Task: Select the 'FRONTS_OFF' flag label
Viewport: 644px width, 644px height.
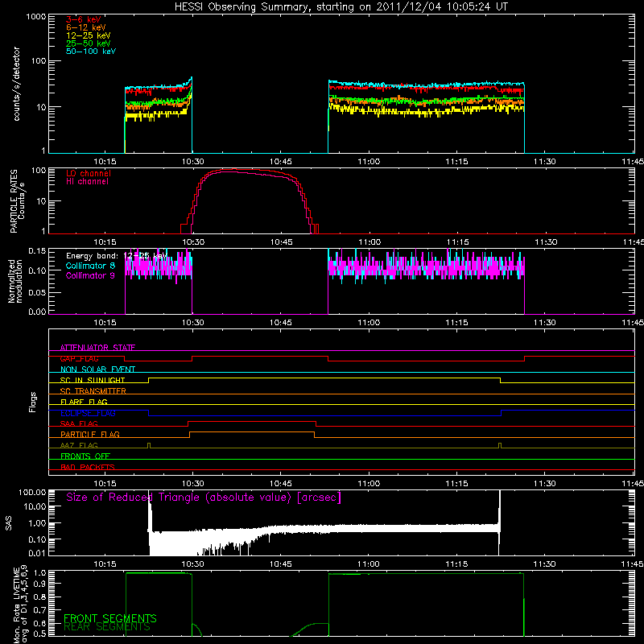Action: tap(85, 456)
